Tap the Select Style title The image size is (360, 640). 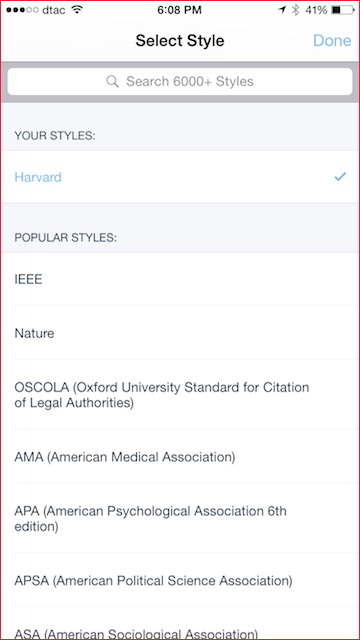[x=180, y=40]
